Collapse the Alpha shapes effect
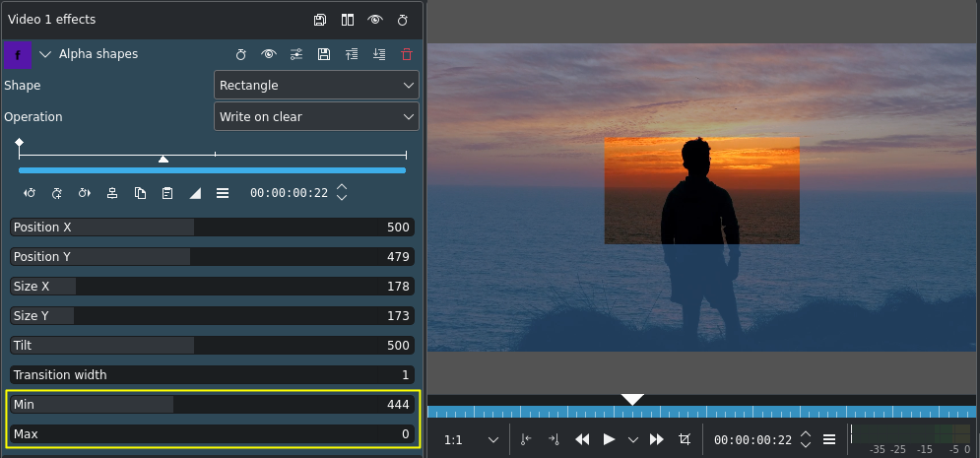 (x=45, y=54)
